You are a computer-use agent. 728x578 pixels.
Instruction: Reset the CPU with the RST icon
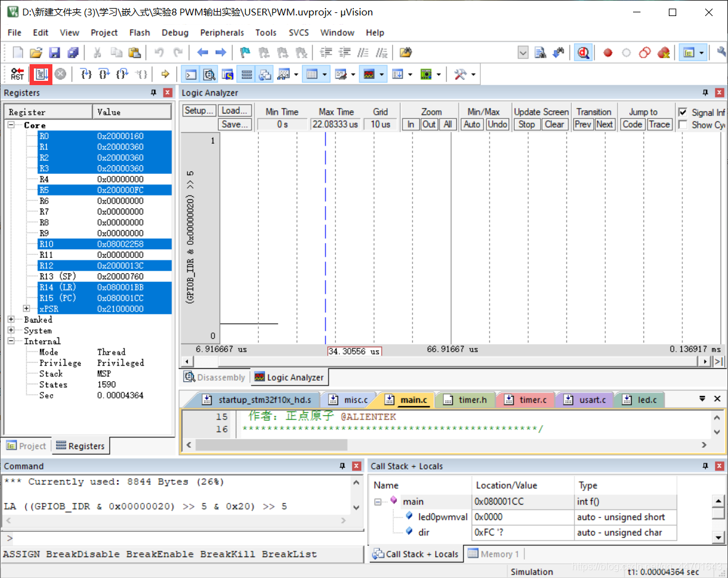17,74
